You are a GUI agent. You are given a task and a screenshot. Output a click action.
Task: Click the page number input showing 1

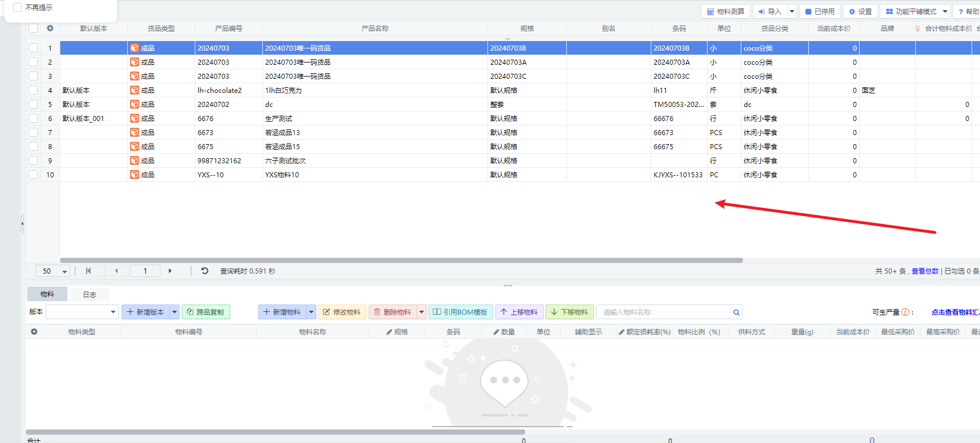[x=145, y=271]
